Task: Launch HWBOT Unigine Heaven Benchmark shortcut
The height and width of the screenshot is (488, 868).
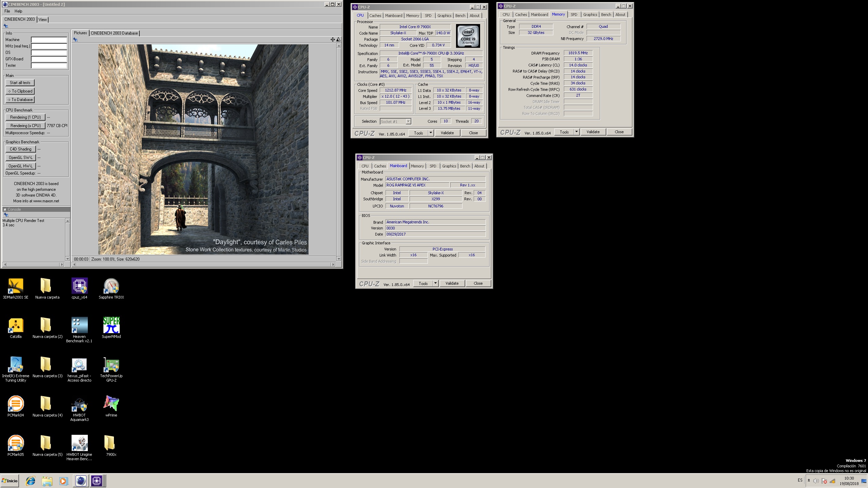Action: point(79,448)
